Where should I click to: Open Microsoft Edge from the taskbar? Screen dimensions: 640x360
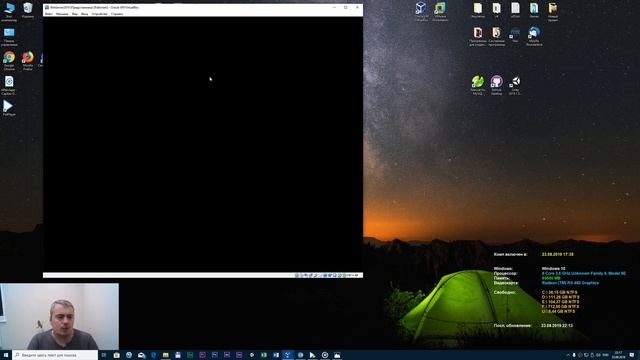click(153, 355)
